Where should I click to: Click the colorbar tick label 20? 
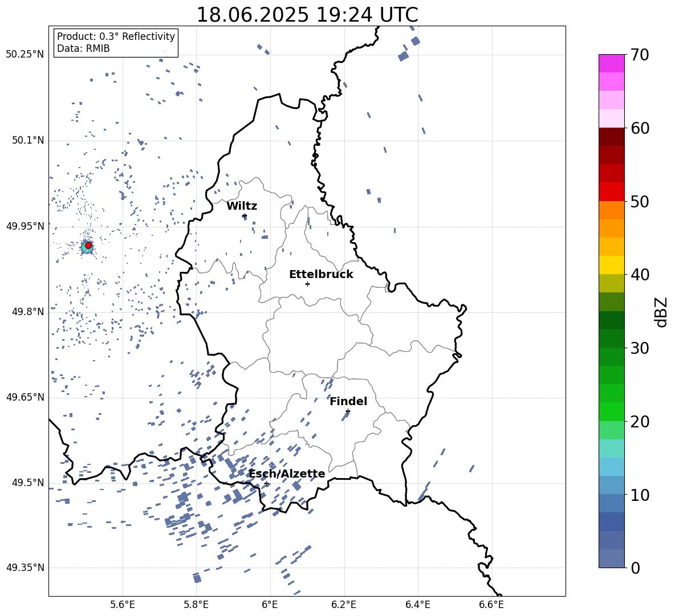(640, 422)
